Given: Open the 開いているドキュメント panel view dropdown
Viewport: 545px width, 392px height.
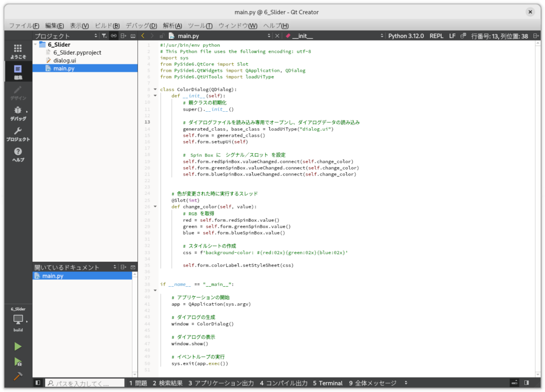Looking at the screenshot, I should (x=76, y=267).
